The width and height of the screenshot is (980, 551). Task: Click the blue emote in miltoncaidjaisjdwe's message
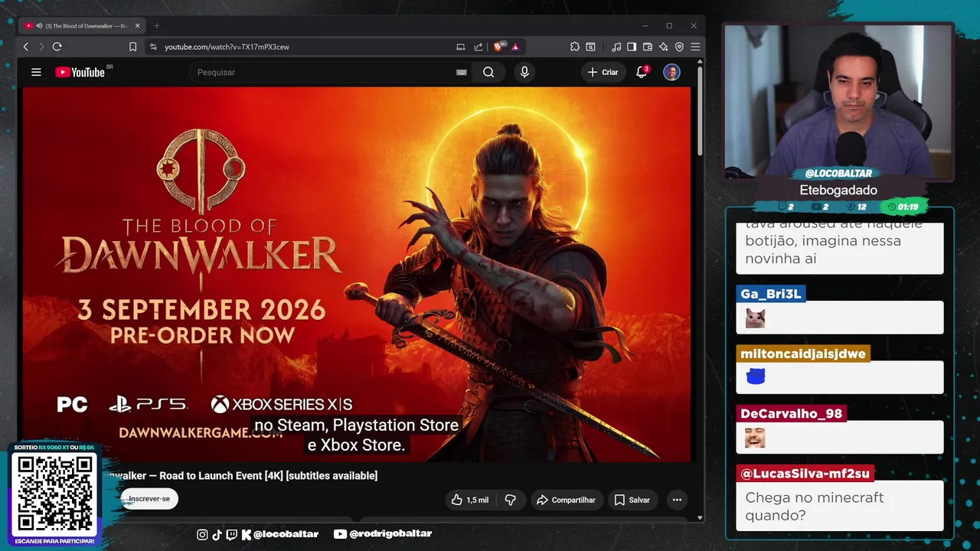pyautogui.click(x=756, y=376)
